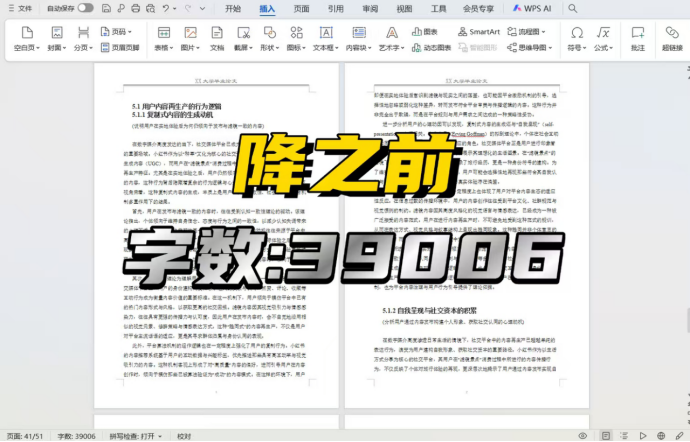Screen dimensions: 690x442
Task: Click the 字数: 39006 word count in status bar
Action: tap(76, 436)
